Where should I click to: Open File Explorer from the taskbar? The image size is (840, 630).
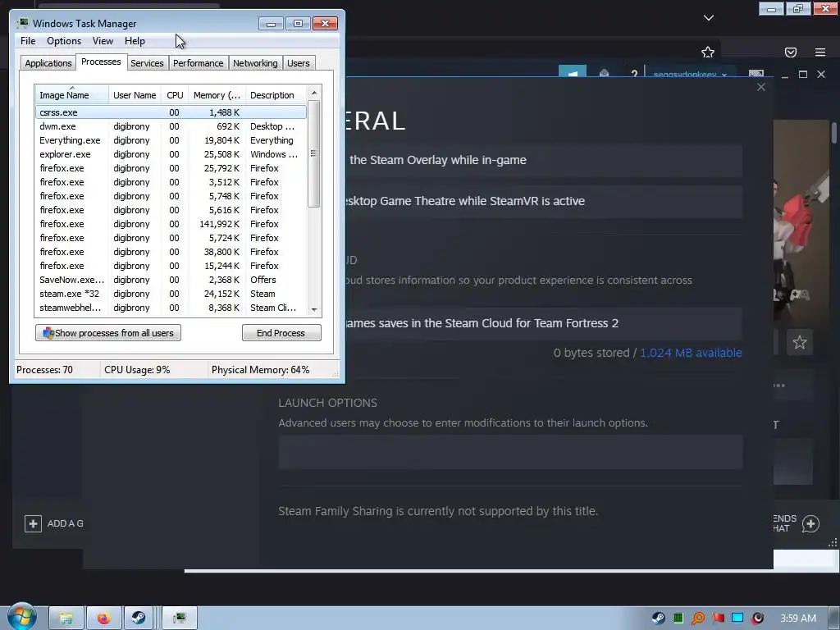(x=66, y=619)
